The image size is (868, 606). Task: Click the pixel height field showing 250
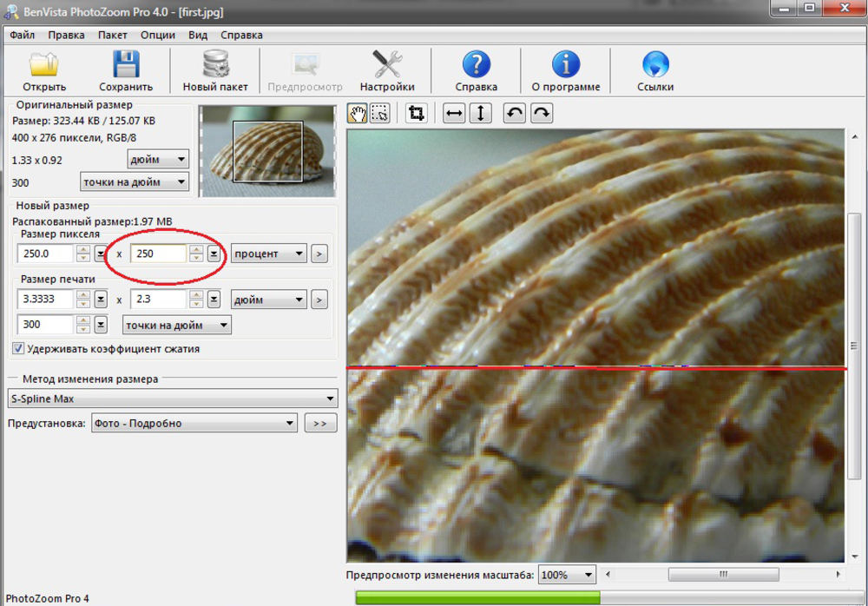(158, 254)
